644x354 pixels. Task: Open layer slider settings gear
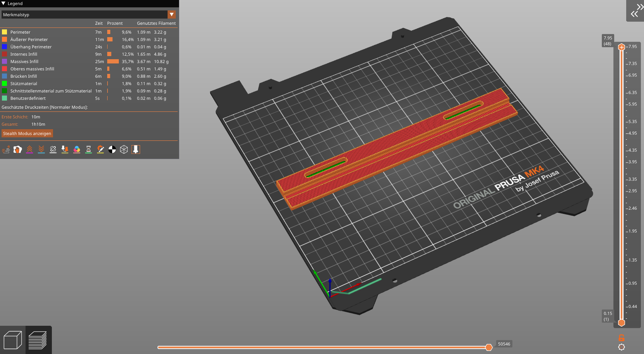tap(622, 347)
